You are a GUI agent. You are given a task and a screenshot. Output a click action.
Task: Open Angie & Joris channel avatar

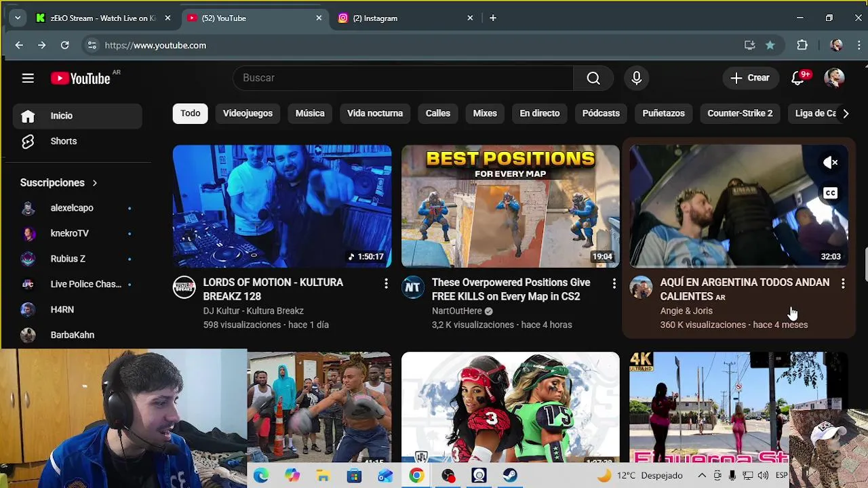(x=641, y=287)
